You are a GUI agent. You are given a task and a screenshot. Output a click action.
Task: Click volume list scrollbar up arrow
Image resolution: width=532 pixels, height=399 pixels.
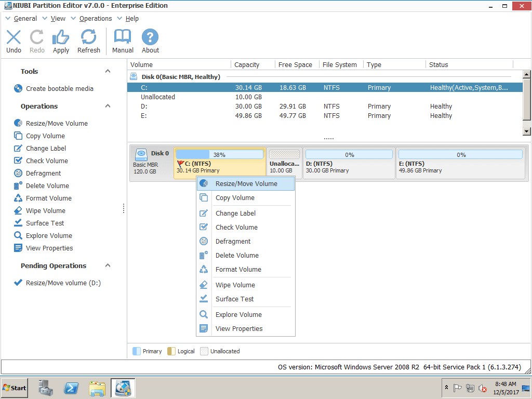tap(527, 74)
